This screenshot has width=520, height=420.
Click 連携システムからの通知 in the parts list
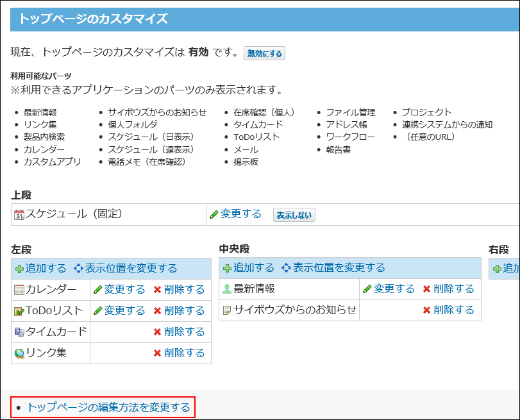coord(448,124)
